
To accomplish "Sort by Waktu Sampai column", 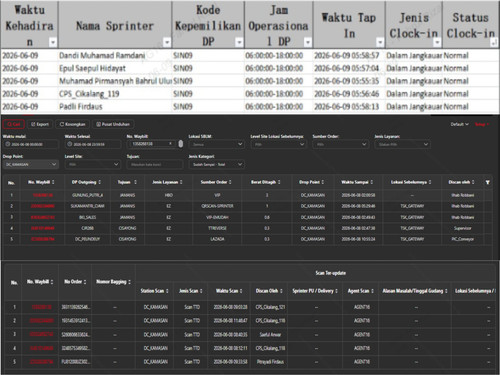I will point(372,182).
